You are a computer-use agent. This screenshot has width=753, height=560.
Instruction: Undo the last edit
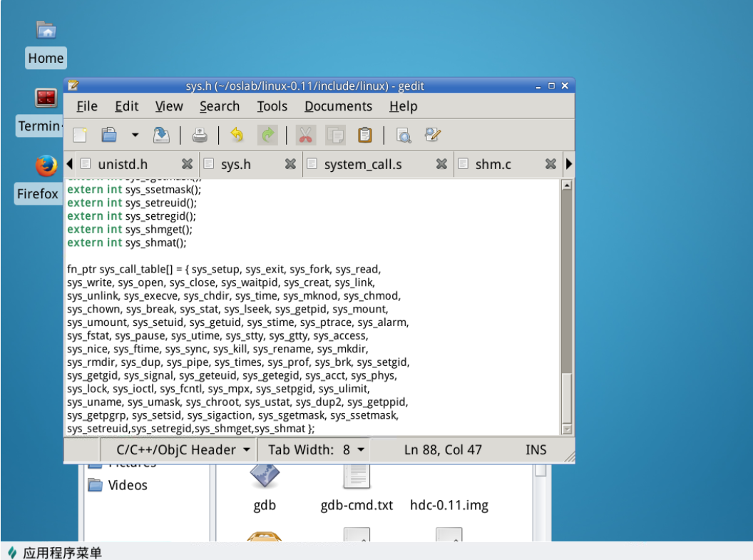click(x=237, y=135)
